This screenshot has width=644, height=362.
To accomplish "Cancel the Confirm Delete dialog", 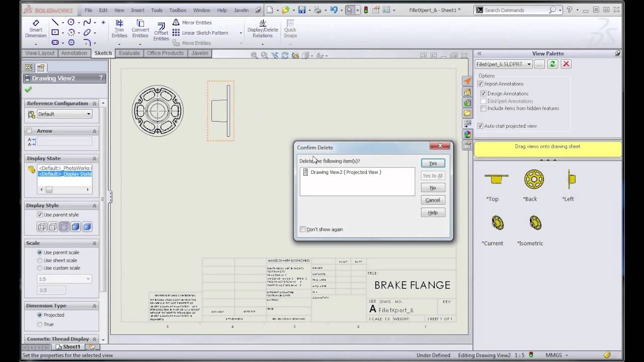I will pos(433,200).
